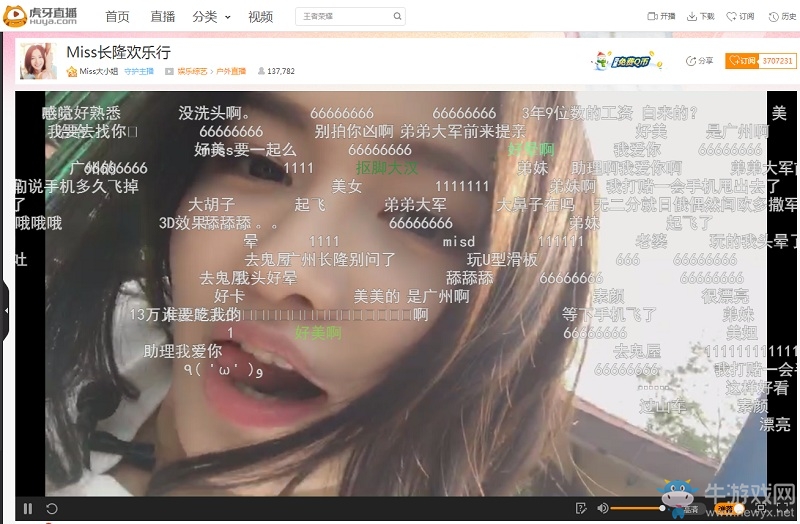Viewport: 800px width, 524px height.
Task: Click the streamer's avatar thumbnail
Action: click(x=38, y=61)
